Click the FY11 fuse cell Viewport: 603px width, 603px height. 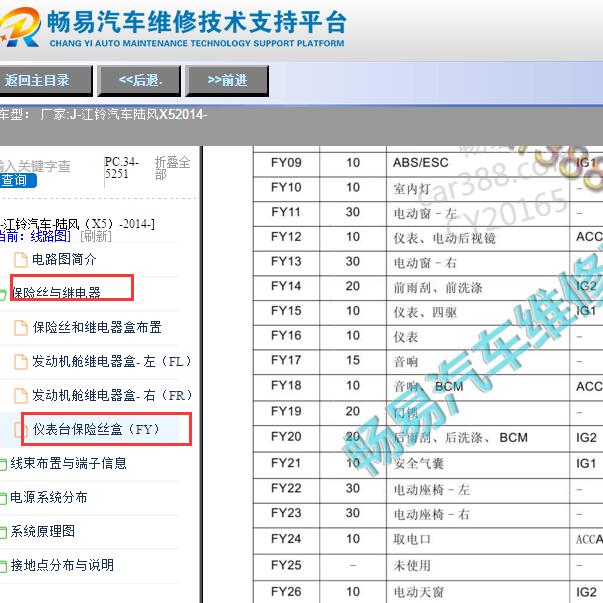(x=286, y=212)
